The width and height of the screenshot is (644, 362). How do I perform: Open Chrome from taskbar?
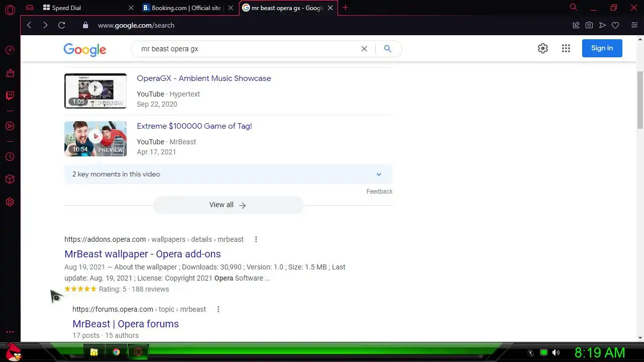click(116, 352)
